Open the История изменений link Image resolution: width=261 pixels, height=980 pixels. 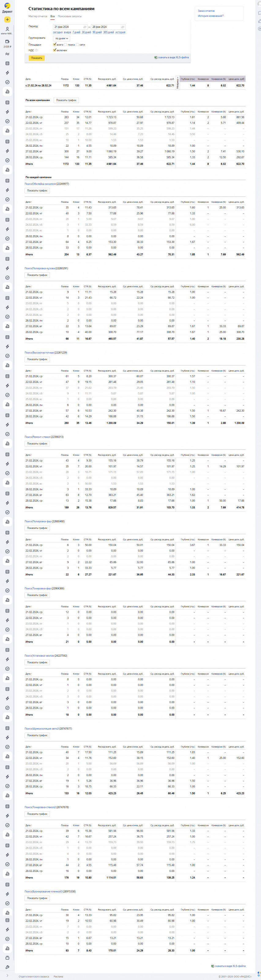210,16
